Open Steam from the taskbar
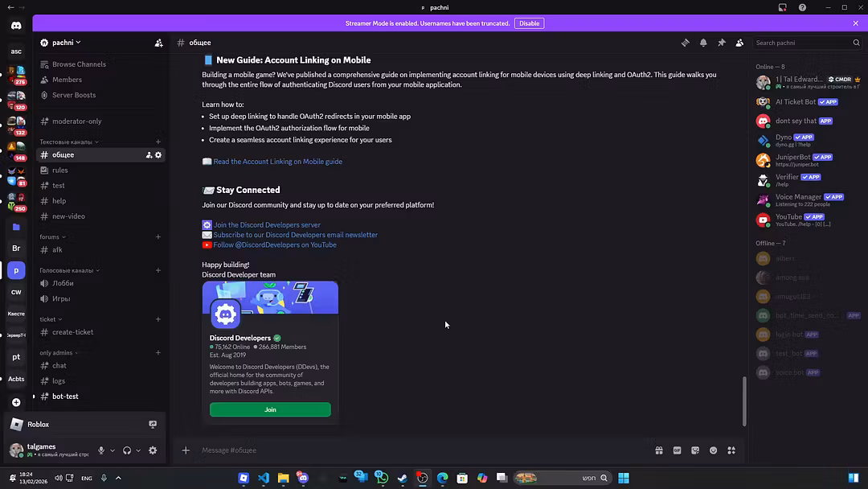The image size is (868, 489). pos(403,478)
